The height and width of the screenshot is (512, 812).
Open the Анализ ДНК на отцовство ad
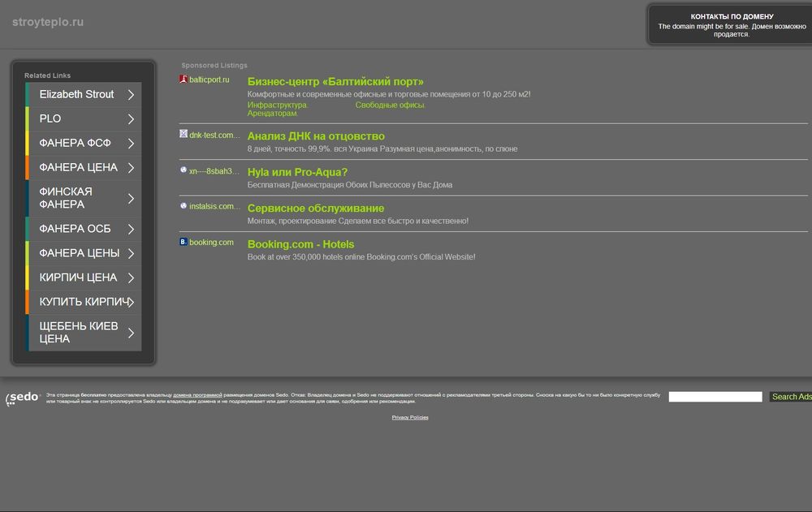click(x=316, y=136)
